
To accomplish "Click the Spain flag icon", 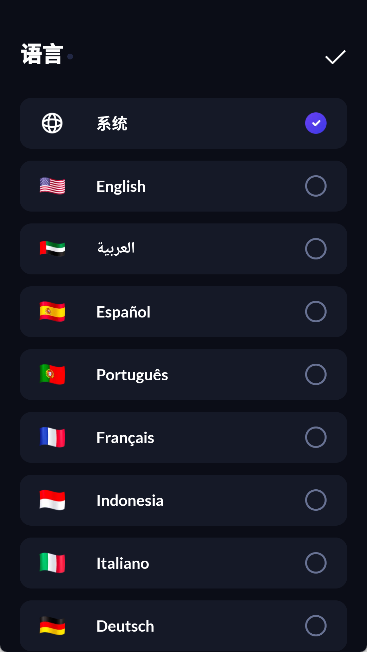I will [52, 311].
